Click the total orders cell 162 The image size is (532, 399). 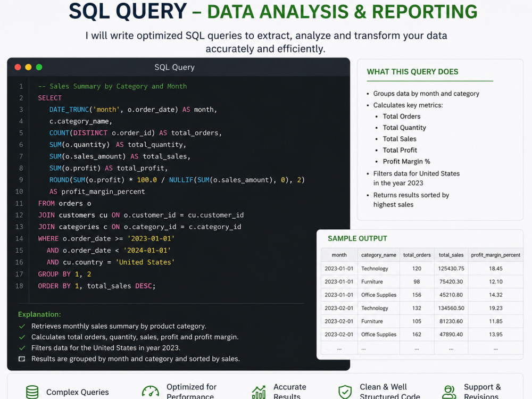(417, 335)
